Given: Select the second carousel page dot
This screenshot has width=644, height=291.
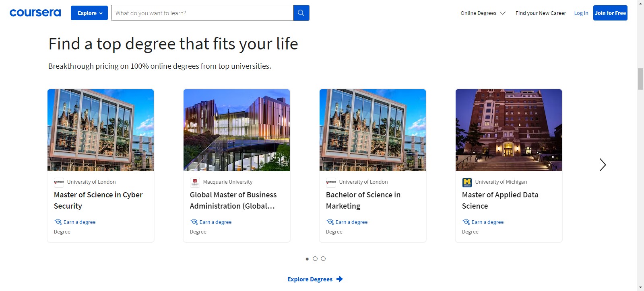Looking at the screenshot, I should click(x=315, y=259).
